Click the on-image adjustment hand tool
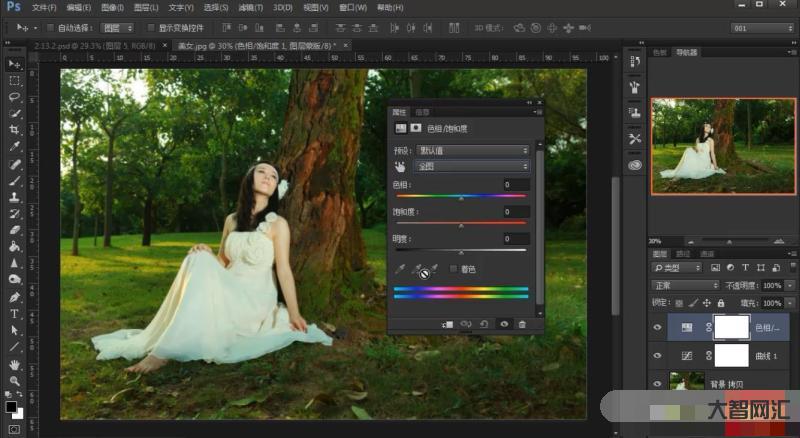Screen dimensions: 800x438 (400, 166)
